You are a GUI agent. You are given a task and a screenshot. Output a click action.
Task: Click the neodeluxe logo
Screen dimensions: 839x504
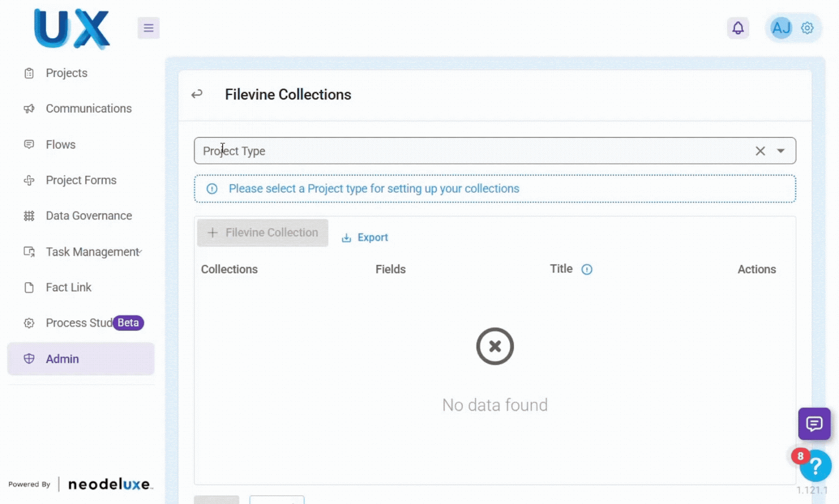click(x=110, y=484)
